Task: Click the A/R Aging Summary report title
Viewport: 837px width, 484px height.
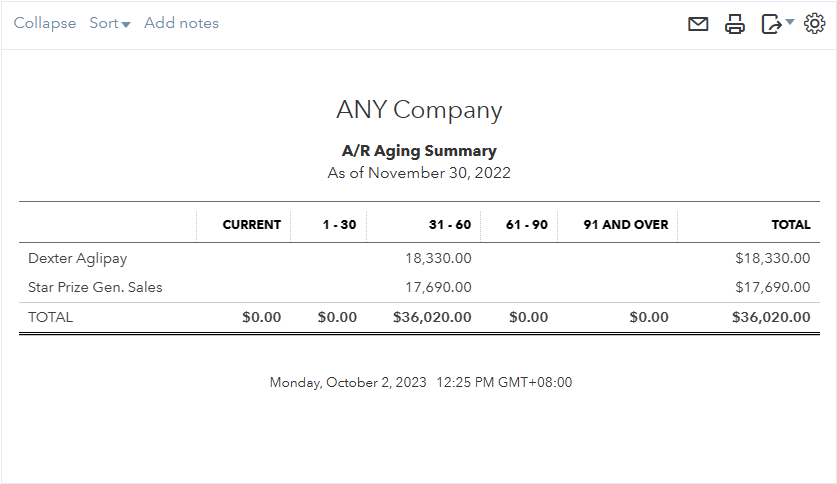Action: click(419, 151)
